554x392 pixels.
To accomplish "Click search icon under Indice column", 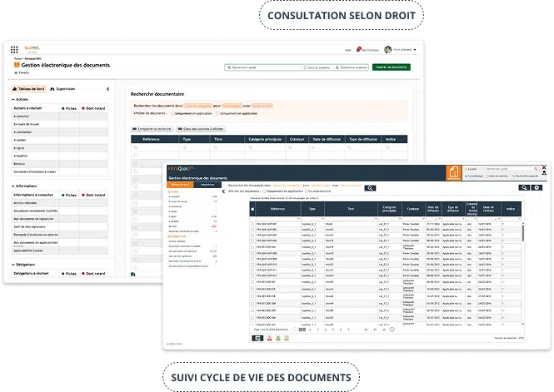I will coord(387,147).
